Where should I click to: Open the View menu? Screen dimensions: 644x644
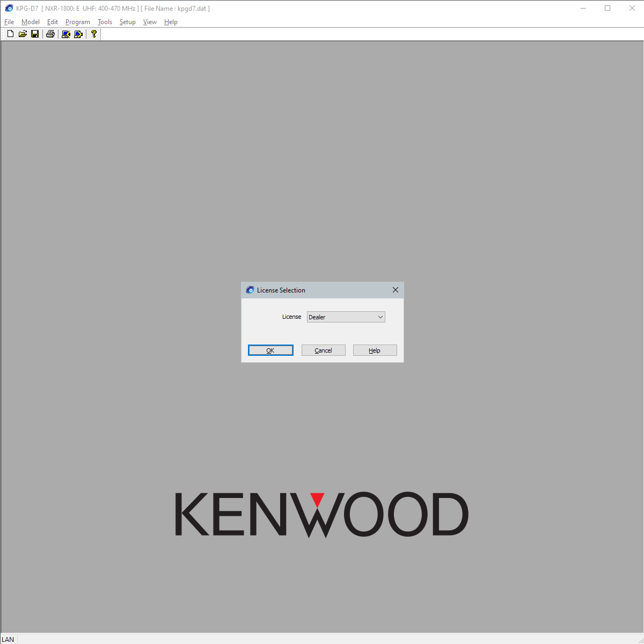(150, 22)
